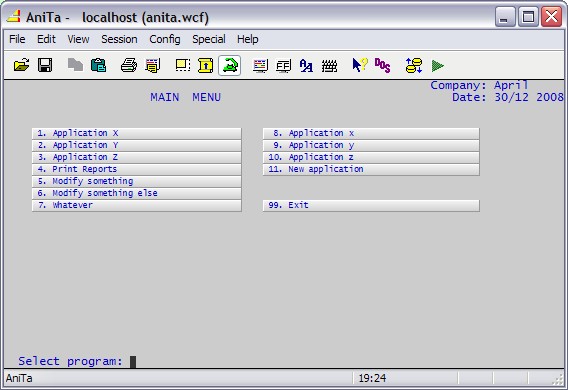Close the AniTa window
The width and height of the screenshot is (568, 390).
(551, 17)
